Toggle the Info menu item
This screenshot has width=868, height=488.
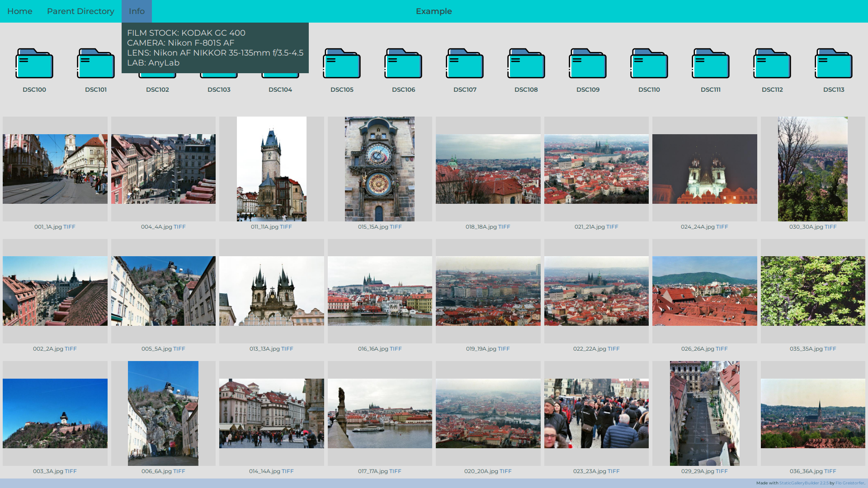pyautogui.click(x=137, y=11)
